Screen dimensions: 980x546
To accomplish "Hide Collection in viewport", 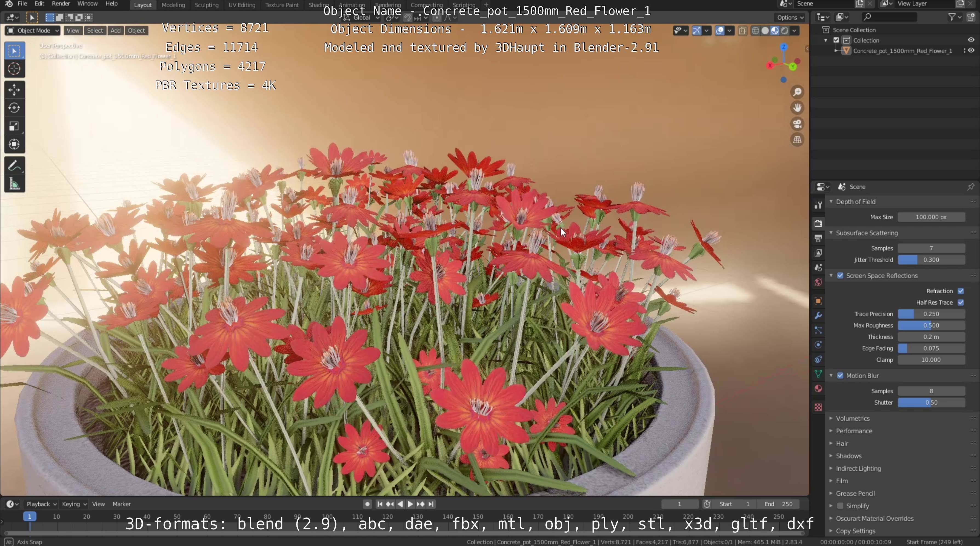I will [x=971, y=40].
